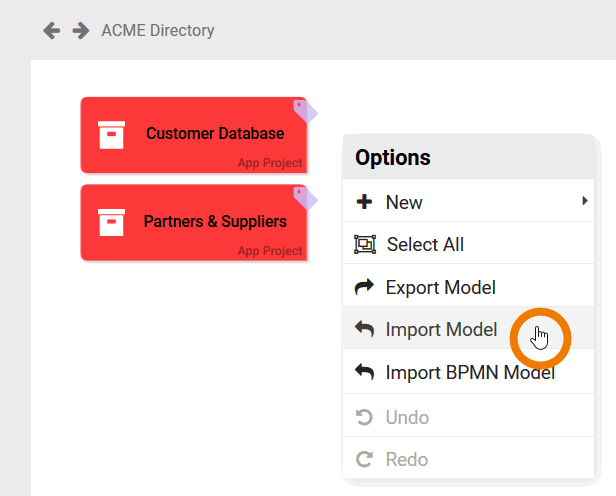Click the tag icon on Customer Database

click(x=304, y=111)
